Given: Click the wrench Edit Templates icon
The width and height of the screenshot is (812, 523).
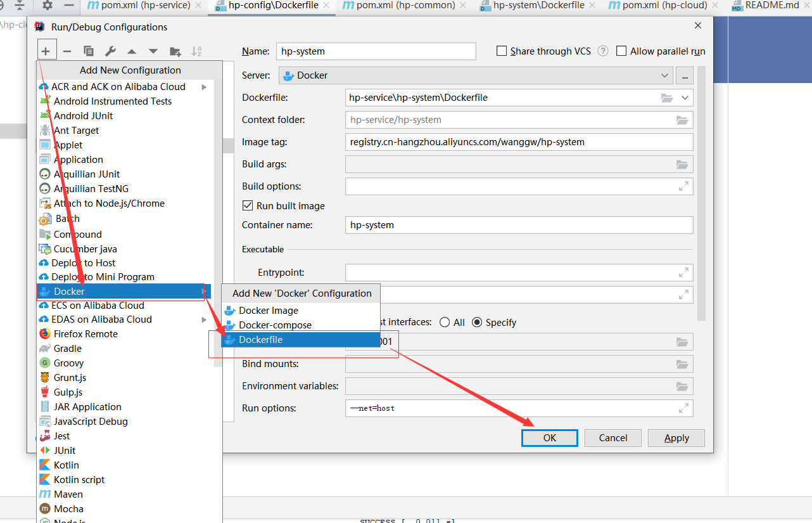Looking at the screenshot, I should 110,51.
